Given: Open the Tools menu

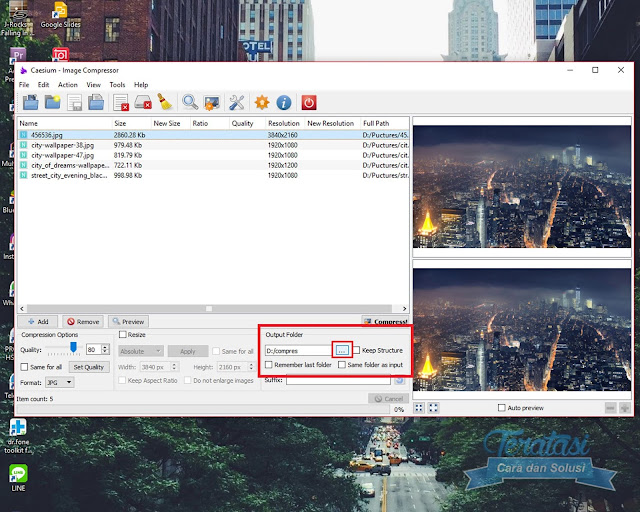Looking at the screenshot, I should (x=117, y=85).
